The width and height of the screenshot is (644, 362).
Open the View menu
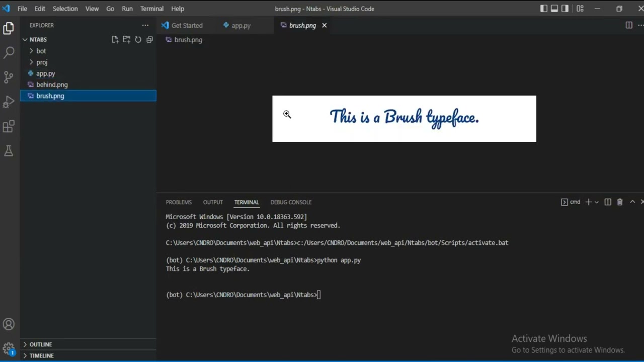(x=92, y=9)
